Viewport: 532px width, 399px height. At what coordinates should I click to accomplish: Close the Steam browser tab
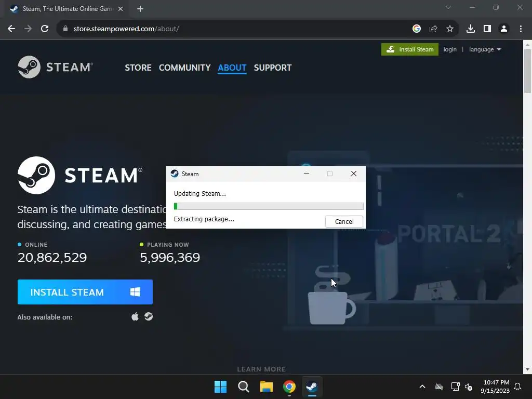click(x=121, y=9)
